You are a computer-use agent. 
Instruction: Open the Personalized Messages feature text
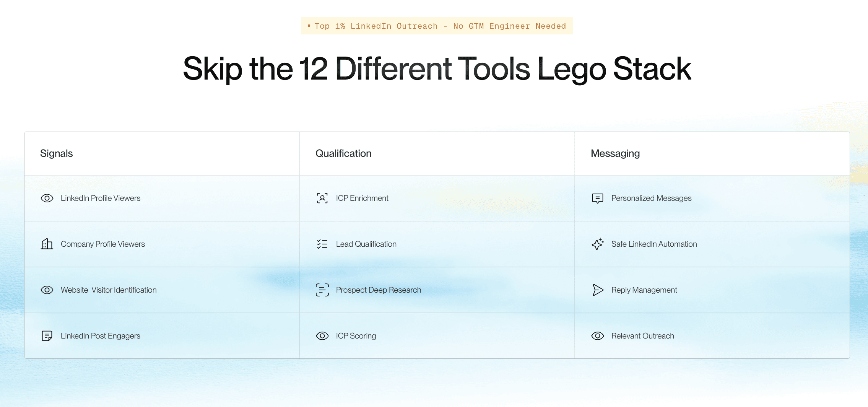pos(652,198)
